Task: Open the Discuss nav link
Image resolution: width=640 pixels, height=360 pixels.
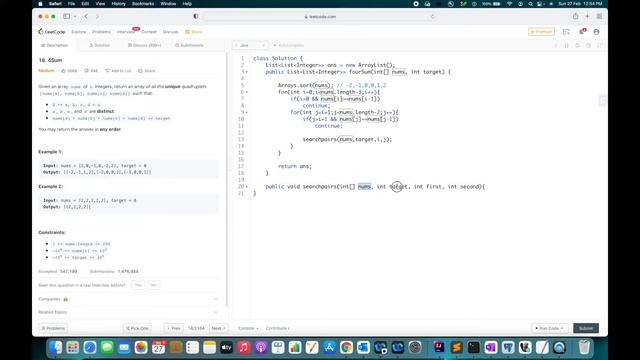Action: (171, 31)
